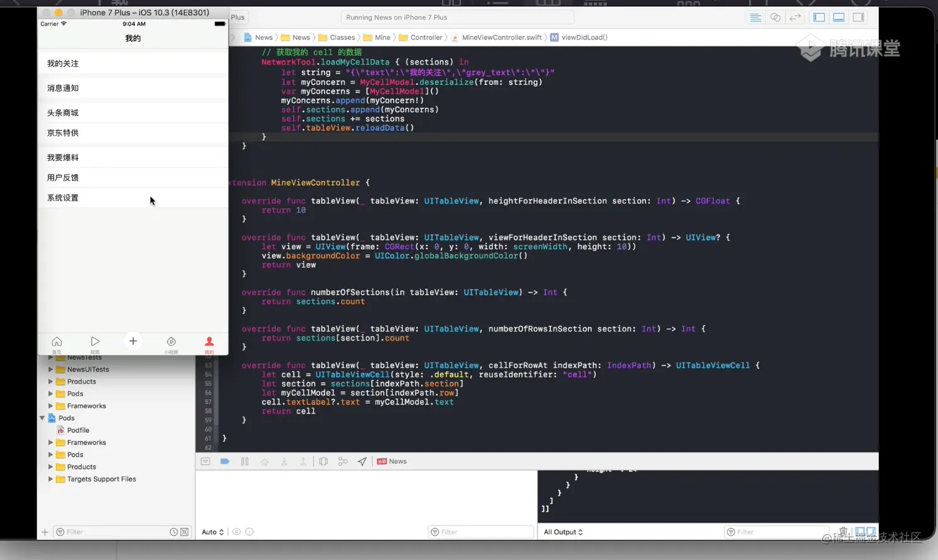The image size is (938, 560).
Task: Tap the 消息通知 row in simulator
Action: point(133,88)
